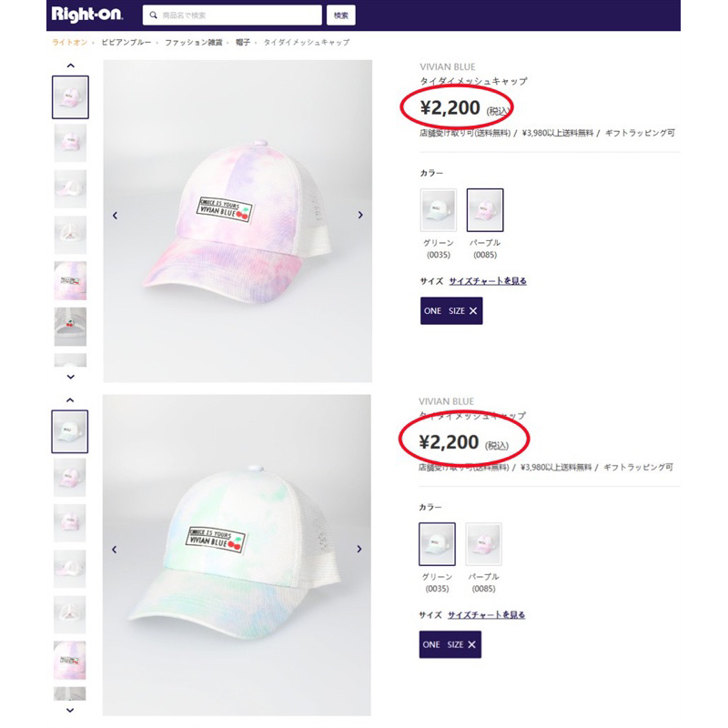Screen dimensions: 728x728
Task: Go to 帽子 breadcrumb category
Action: point(244,43)
